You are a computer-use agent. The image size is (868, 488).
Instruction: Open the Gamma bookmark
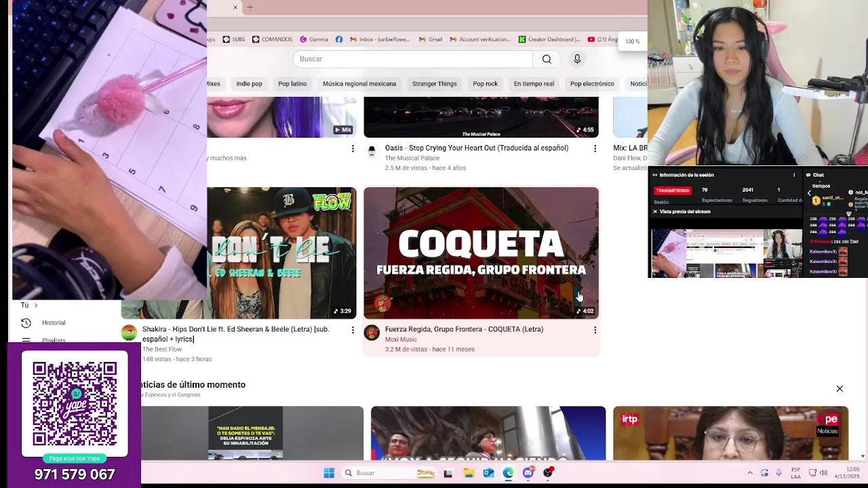pyautogui.click(x=314, y=39)
